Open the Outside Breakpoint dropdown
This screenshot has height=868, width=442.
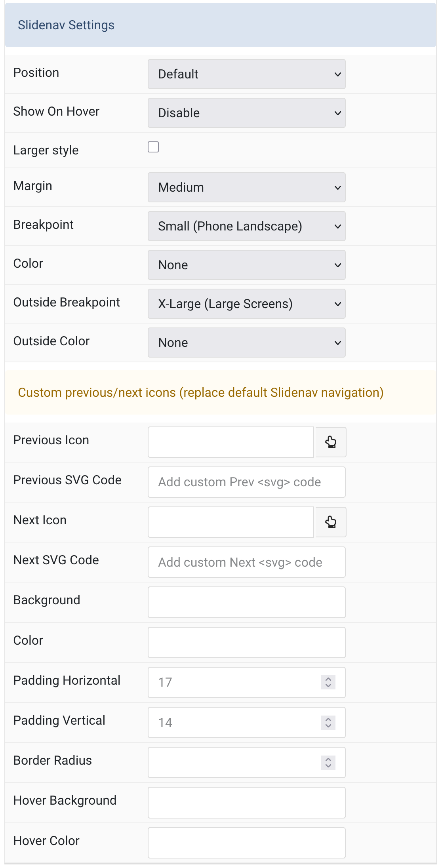click(x=246, y=304)
